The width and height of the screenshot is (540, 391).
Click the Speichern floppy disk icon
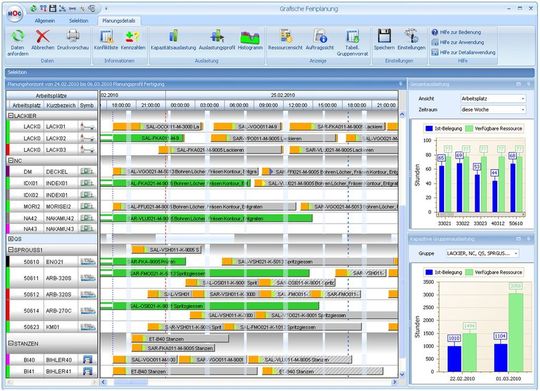coord(384,36)
